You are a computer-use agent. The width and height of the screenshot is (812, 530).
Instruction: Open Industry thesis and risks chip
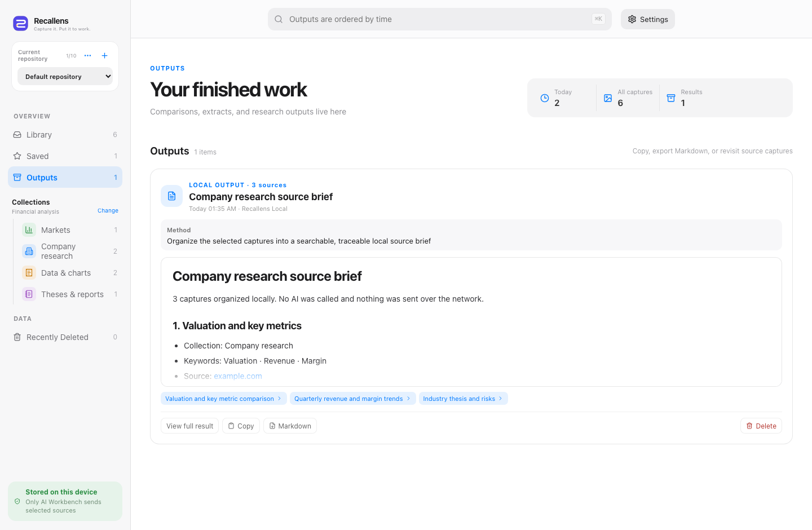[464, 399]
